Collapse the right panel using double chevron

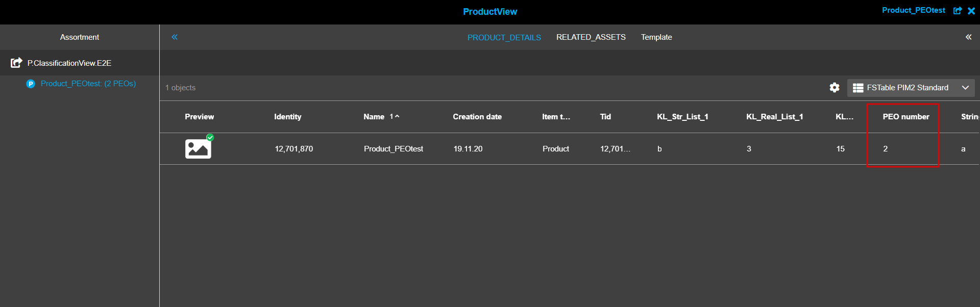(x=968, y=37)
